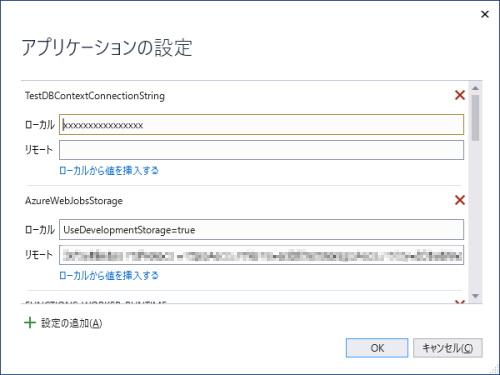Click the vertical scrollbar thumb
This screenshot has height=375, width=500.
point(475,118)
